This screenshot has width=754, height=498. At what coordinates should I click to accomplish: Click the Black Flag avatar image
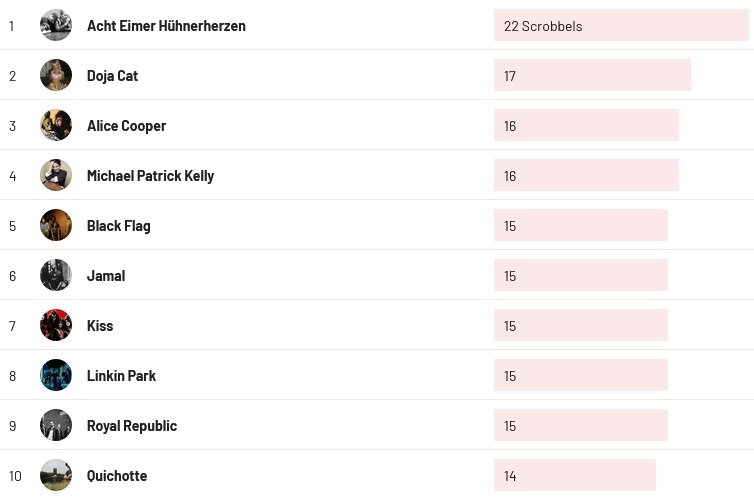[x=56, y=225]
